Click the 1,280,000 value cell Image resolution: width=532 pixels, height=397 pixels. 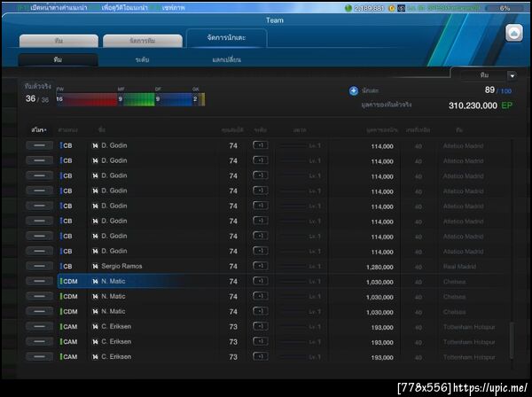pos(379,267)
